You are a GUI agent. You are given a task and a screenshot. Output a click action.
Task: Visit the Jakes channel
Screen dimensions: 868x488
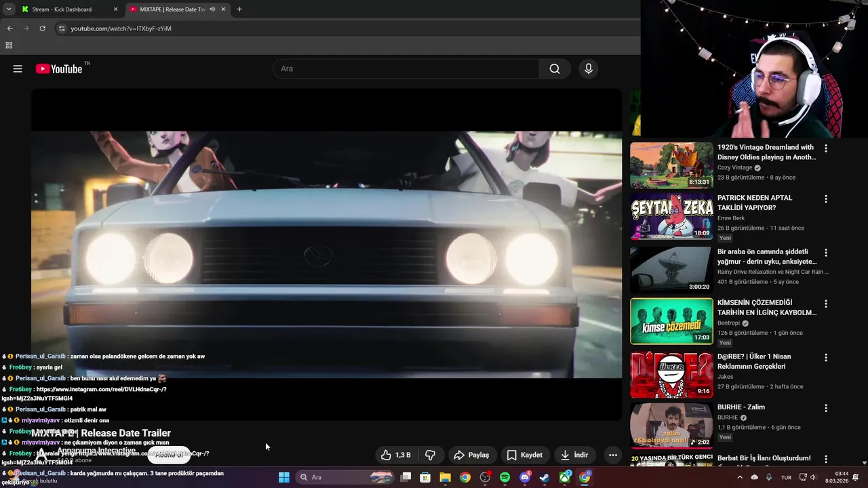tap(726, 377)
